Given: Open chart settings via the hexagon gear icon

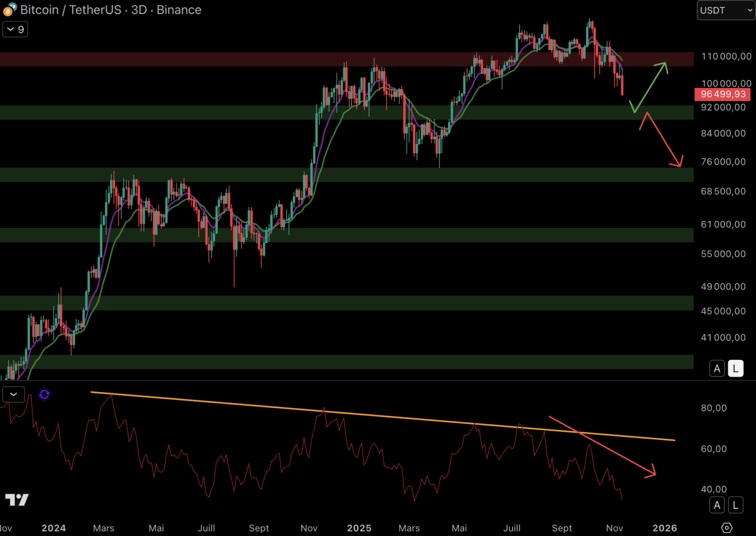Looking at the screenshot, I should pos(726,528).
